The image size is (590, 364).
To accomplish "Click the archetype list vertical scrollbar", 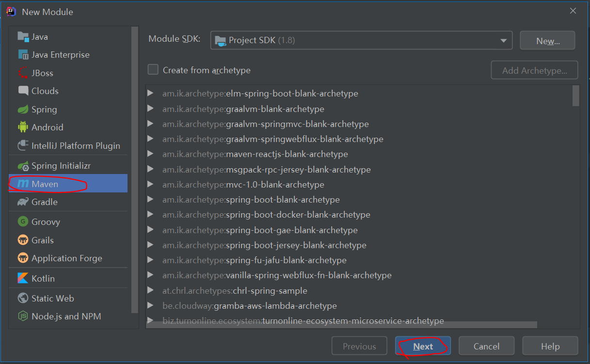I will click(x=575, y=95).
